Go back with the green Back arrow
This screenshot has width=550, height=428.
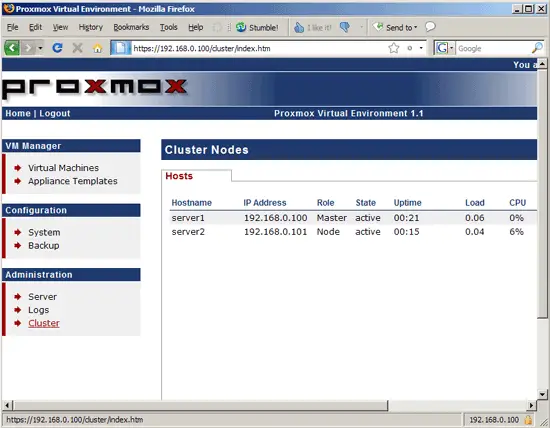(x=12, y=48)
